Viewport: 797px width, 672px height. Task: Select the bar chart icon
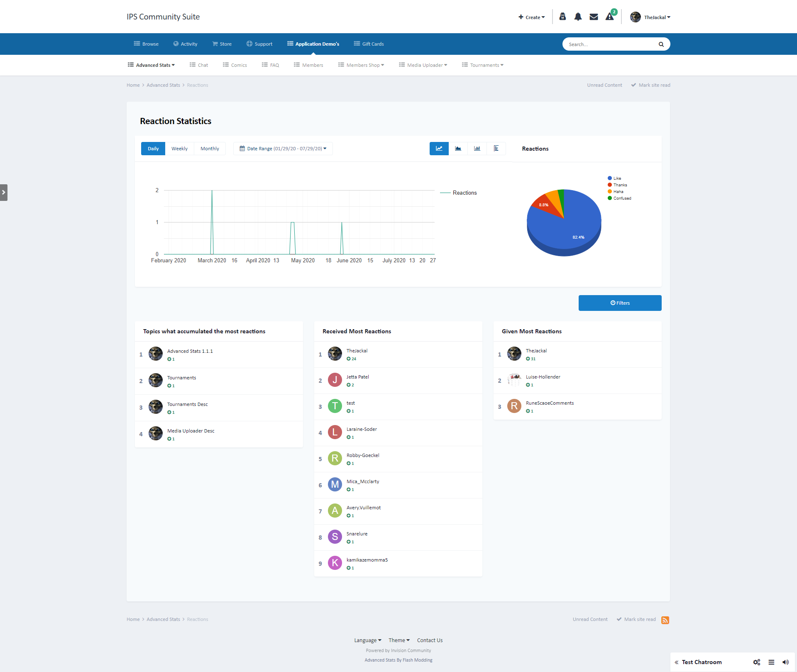coord(477,149)
